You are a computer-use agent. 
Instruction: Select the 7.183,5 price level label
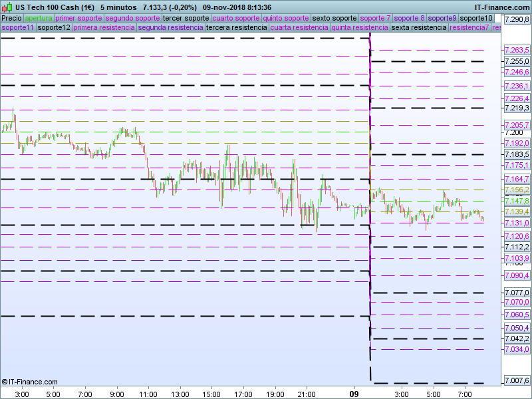pyautogui.click(x=516, y=154)
